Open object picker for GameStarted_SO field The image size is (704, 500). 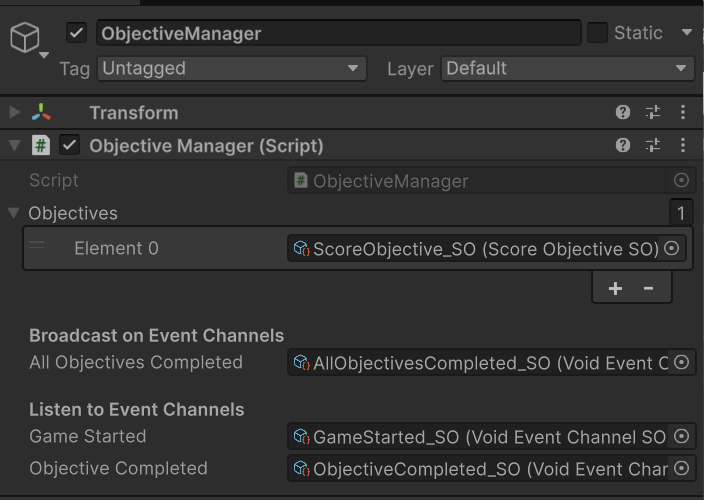[682, 436]
